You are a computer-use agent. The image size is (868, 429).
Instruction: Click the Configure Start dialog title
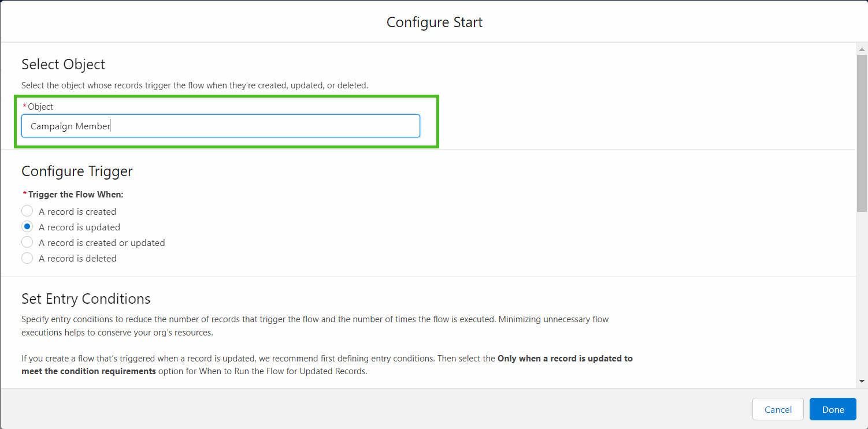point(434,22)
